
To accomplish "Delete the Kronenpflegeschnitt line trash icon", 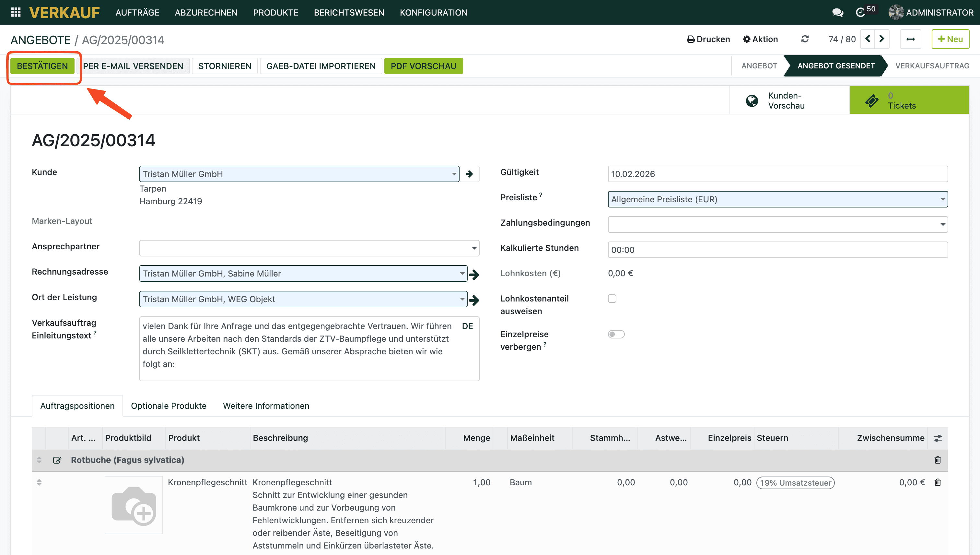I will (x=938, y=483).
